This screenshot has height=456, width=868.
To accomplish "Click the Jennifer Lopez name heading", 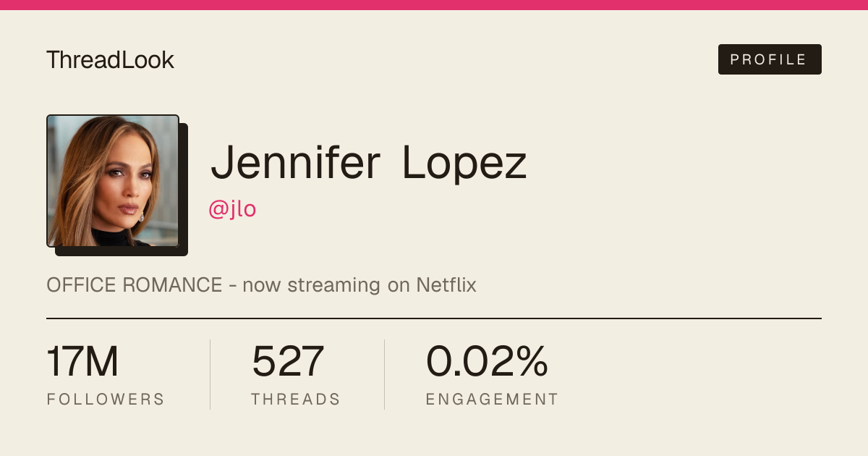I will click(x=368, y=164).
